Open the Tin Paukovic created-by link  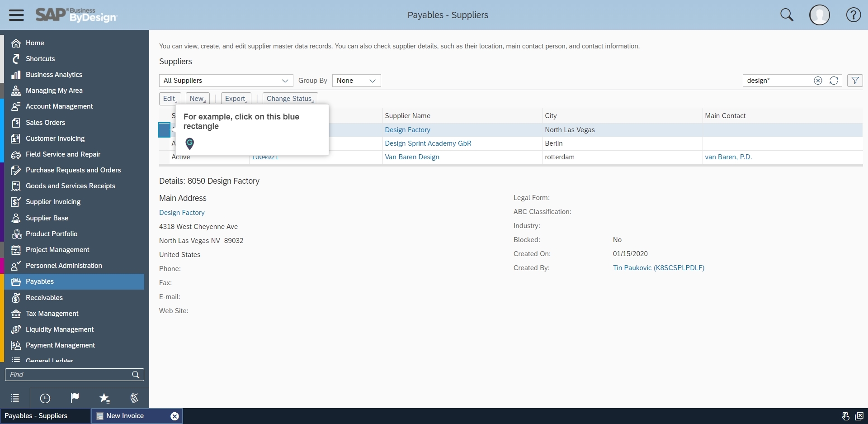click(659, 268)
